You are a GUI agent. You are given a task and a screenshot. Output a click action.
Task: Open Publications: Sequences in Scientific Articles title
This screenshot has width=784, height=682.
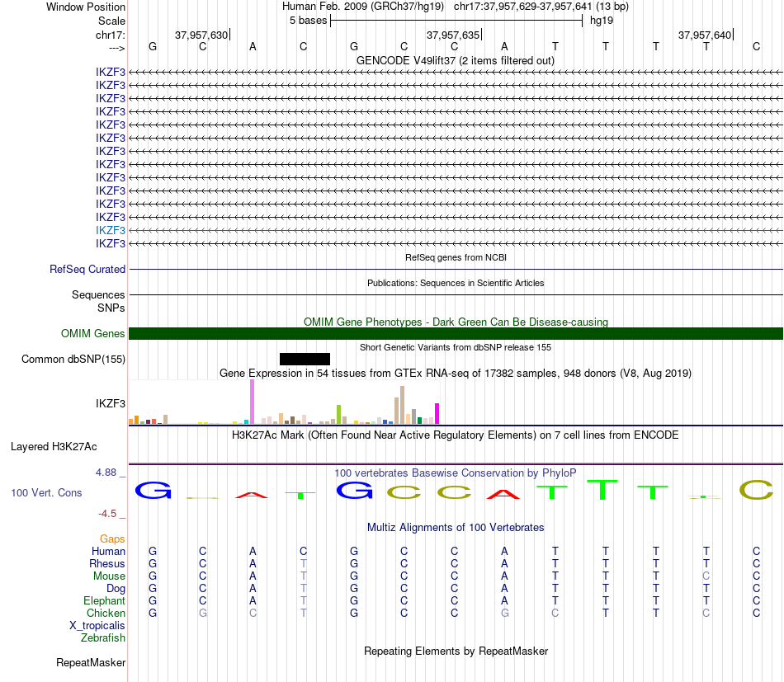coord(456,283)
